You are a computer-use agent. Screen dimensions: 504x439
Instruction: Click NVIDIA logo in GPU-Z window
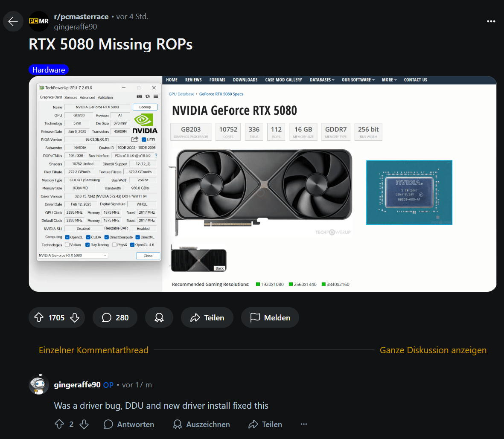pyautogui.click(x=145, y=124)
